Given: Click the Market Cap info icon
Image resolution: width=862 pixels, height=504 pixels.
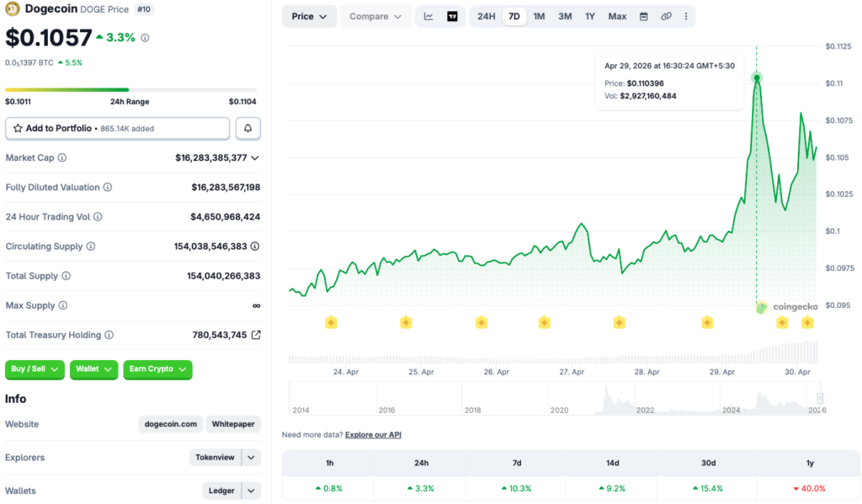Looking at the screenshot, I should 62,157.
